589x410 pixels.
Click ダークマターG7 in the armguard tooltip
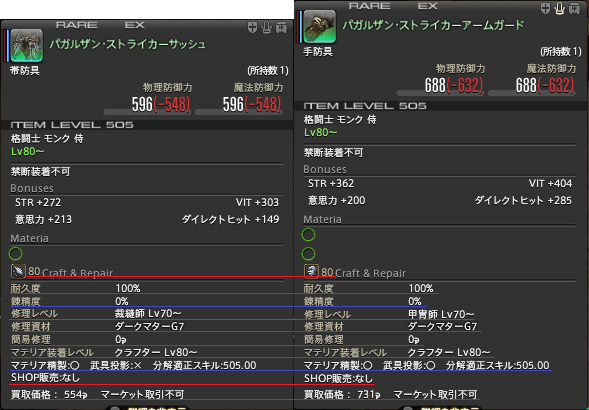[443, 326]
